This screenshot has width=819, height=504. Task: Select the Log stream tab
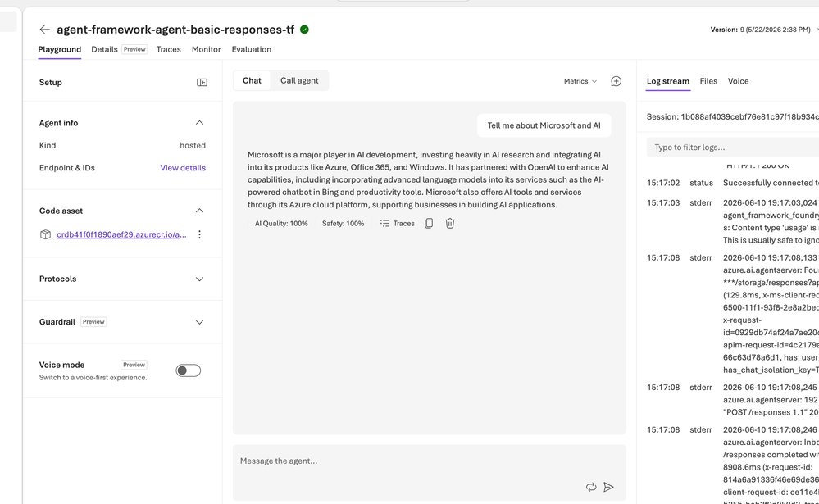pos(668,81)
